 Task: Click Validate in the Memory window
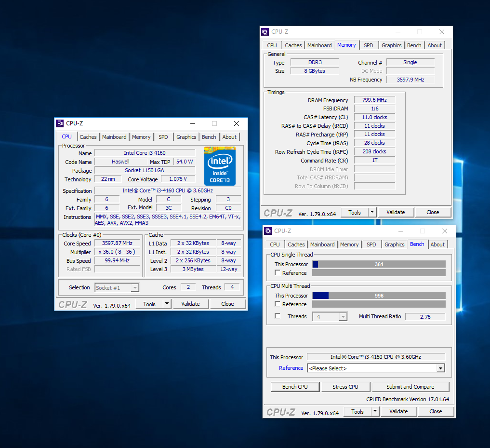coord(396,212)
